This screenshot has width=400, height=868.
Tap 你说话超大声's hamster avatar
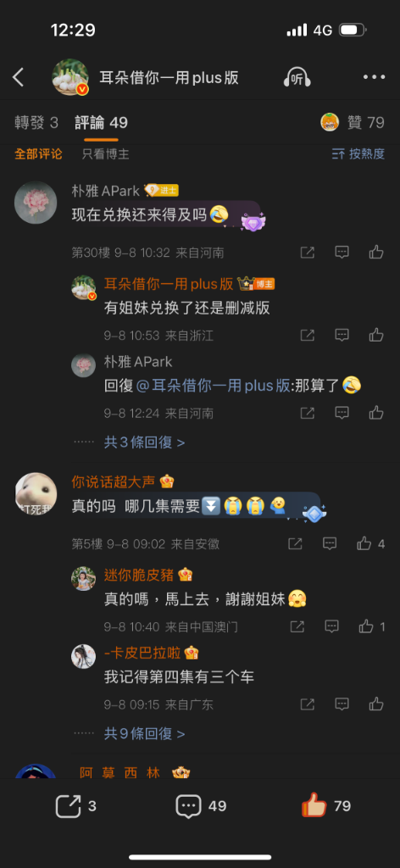click(36, 494)
